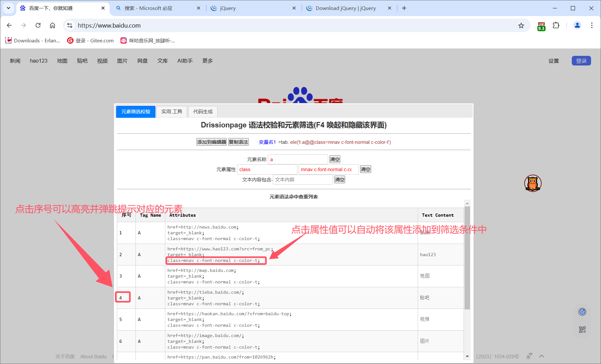Open Baidu 贴吧 nav link

point(82,61)
